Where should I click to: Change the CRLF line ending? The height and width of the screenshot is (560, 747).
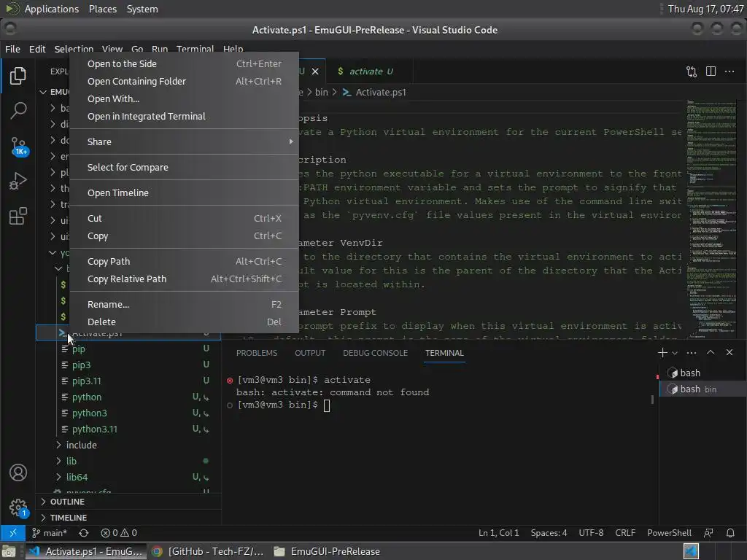(x=625, y=533)
